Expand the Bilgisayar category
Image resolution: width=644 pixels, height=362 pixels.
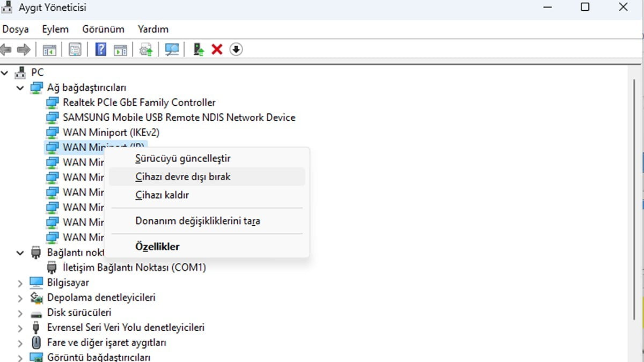click(20, 283)
